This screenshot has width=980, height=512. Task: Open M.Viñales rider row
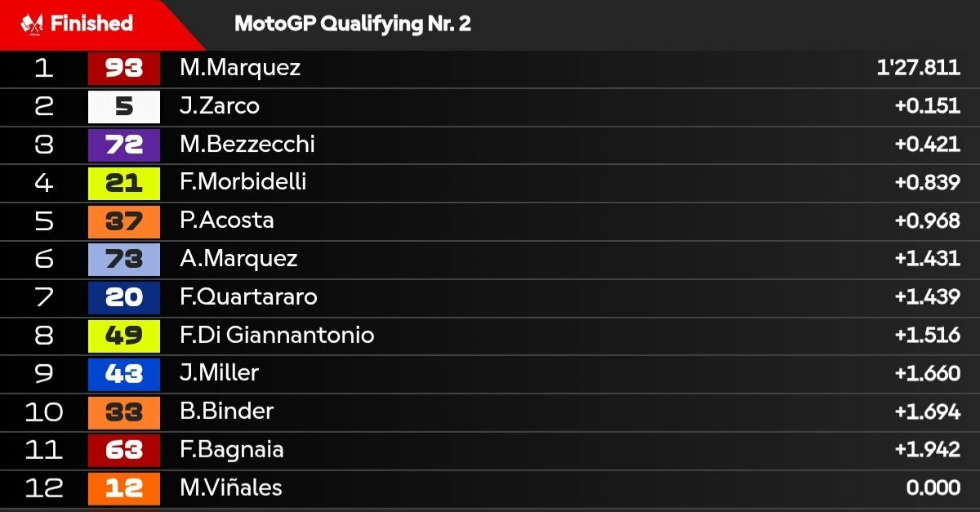(490, 488)
